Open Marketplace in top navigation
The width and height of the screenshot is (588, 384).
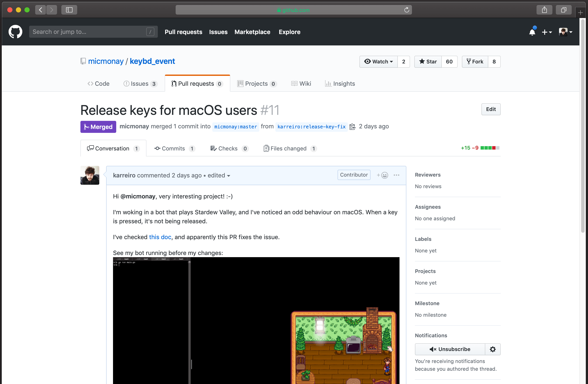[252, 32]
